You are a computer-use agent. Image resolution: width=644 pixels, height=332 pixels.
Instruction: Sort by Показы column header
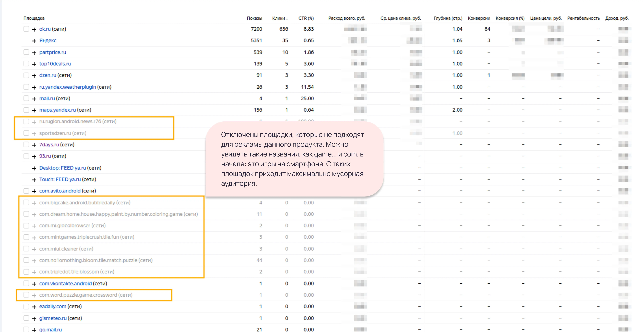coord(254,18)
